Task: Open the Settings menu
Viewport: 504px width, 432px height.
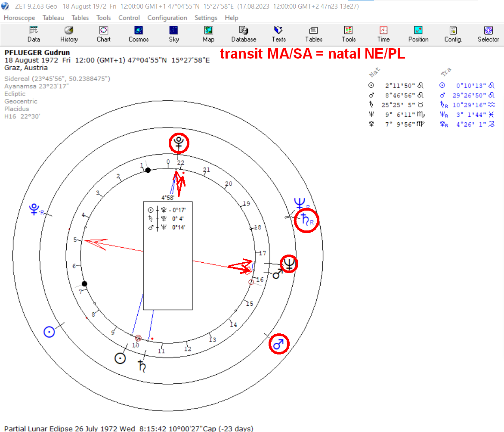Action: point(206,18)
